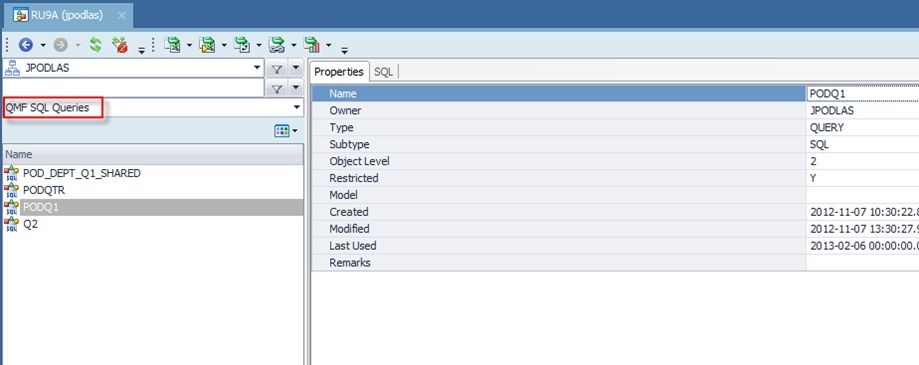Open the first toolbar overflow chevron
Viewport: 919px width, 365px height.
pyautogui.click(x=141, y=50)
